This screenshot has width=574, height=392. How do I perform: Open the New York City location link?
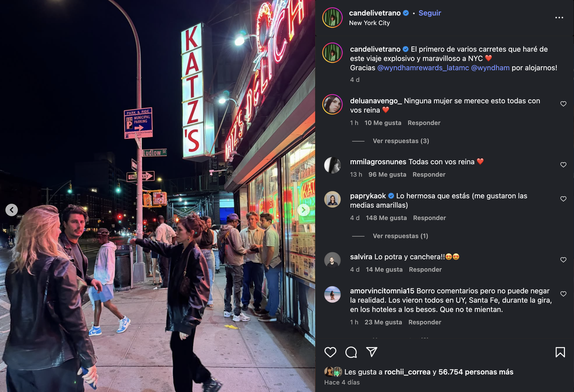(x=370, y=23)
